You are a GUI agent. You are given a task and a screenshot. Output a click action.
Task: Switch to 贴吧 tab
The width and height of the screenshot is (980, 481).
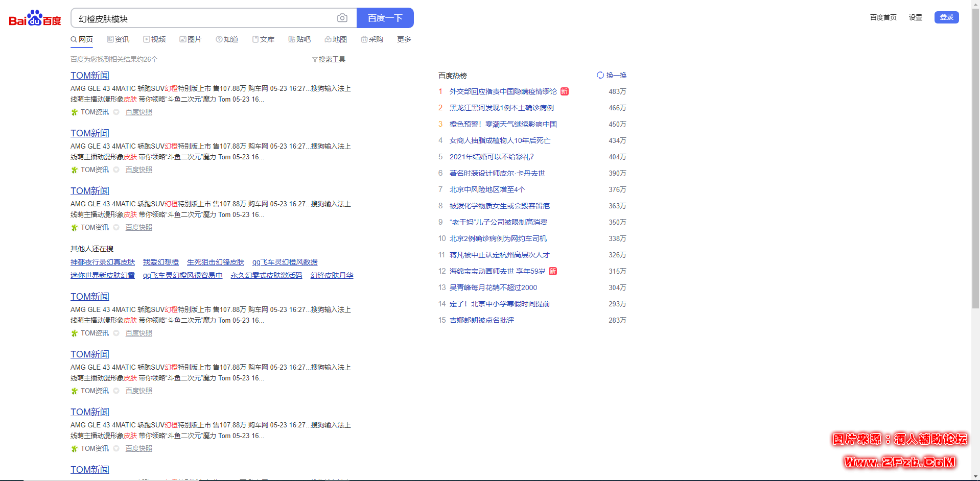pyautogui.click(x=299, y=39)
